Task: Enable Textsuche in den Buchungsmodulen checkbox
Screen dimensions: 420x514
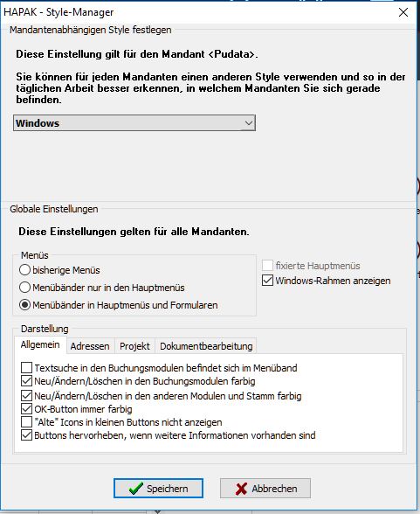Action: click(x=26, y=368)
